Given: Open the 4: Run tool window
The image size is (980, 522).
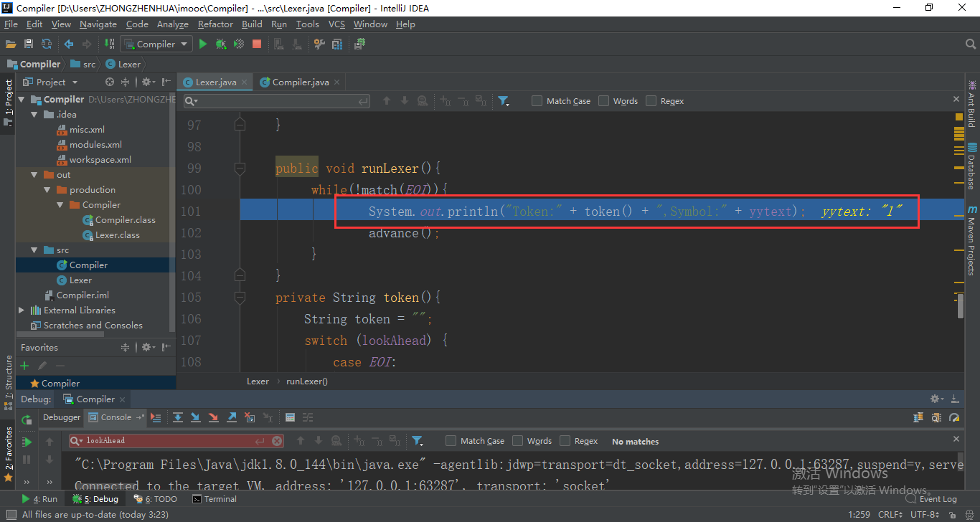Looking at the screenshot, I should pos(39,499).
